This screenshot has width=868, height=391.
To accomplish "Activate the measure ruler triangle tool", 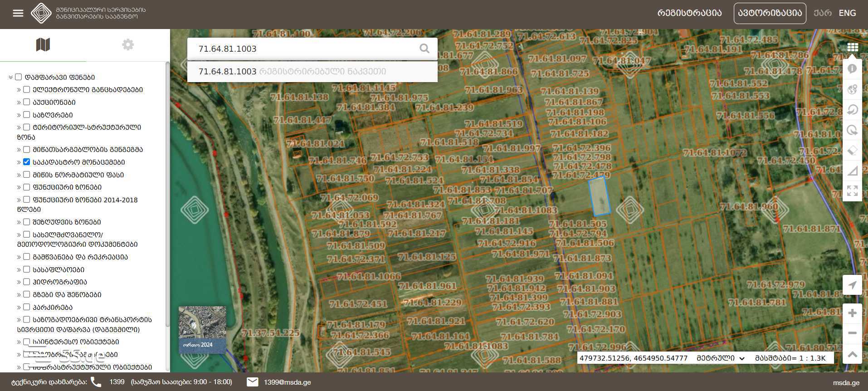I will coord(852,171).
